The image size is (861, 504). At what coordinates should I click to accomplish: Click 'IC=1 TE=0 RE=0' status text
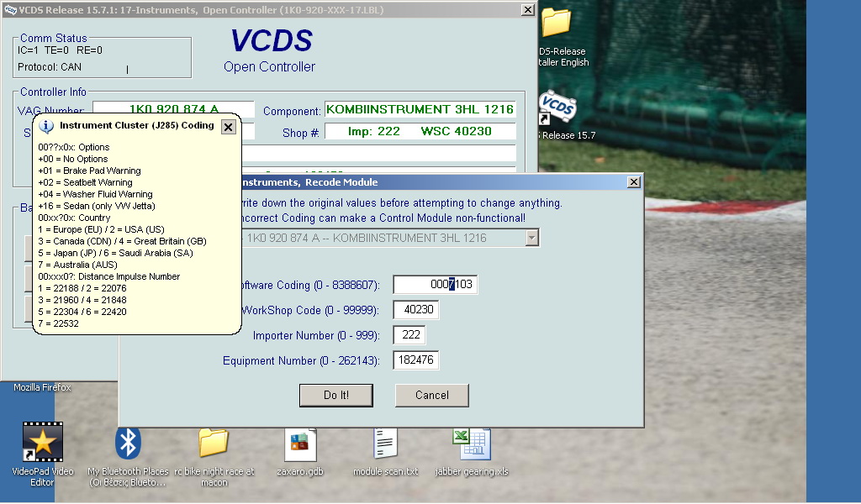click(60, 50)
